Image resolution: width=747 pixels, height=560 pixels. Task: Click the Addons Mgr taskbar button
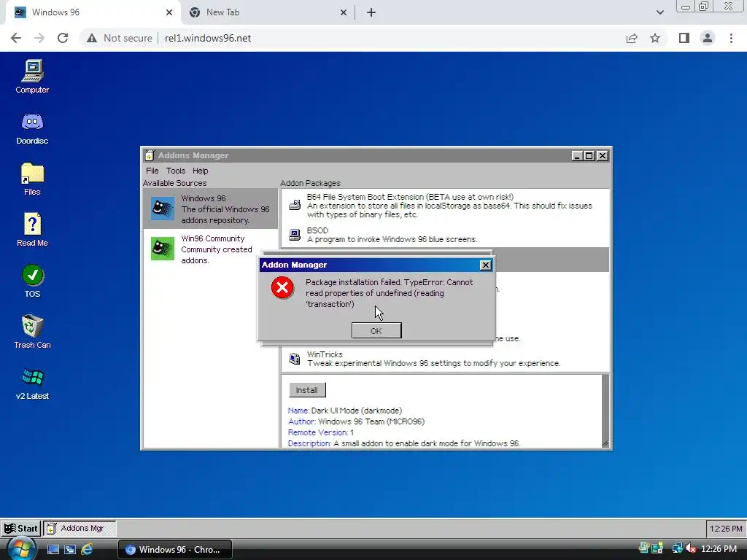[x=80, y=528]
